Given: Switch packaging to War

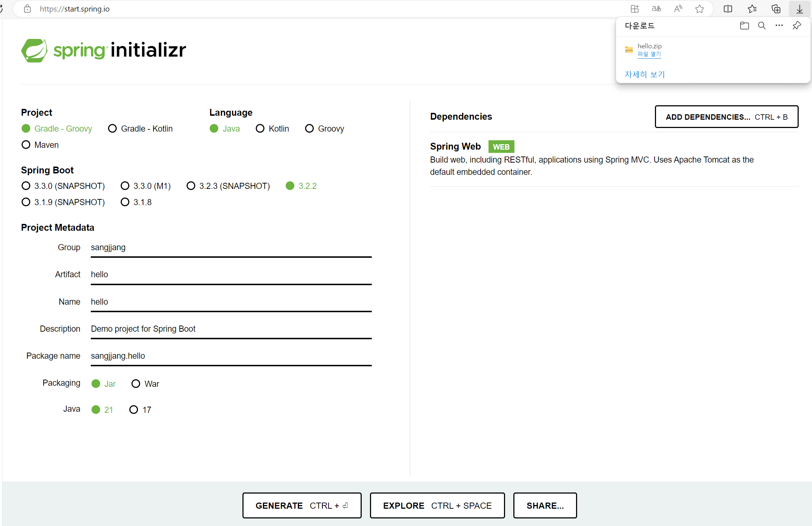Looking at the screenshot, I should (x=136, y=384).
